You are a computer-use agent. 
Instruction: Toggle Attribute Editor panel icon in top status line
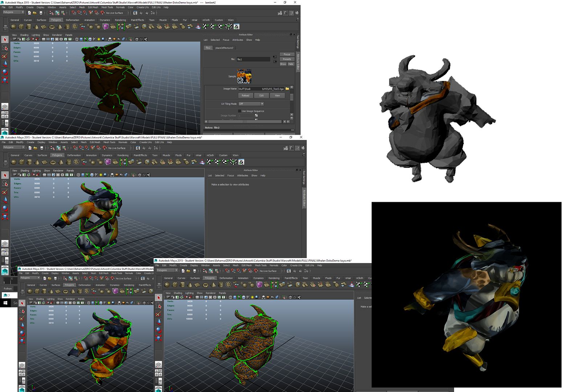286,13
